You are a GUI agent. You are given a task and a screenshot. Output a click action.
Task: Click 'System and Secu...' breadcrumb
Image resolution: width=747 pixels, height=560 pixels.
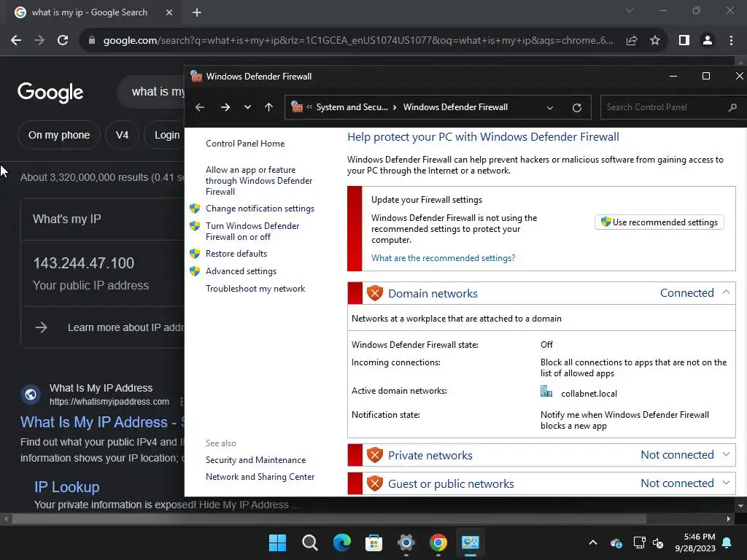click(352, 107)
